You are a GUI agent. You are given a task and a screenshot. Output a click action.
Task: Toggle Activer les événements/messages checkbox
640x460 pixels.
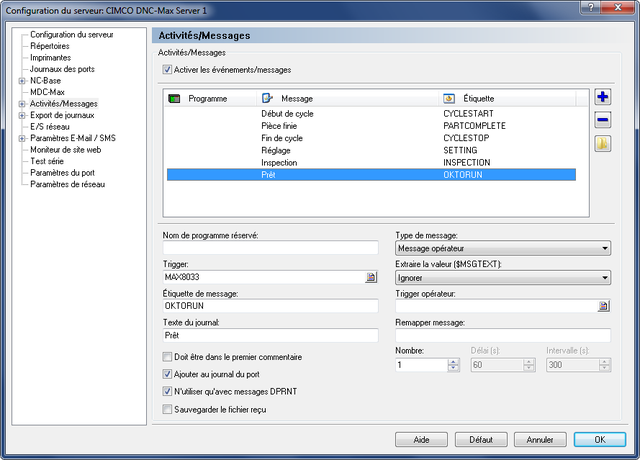click(x=167, y=69)
